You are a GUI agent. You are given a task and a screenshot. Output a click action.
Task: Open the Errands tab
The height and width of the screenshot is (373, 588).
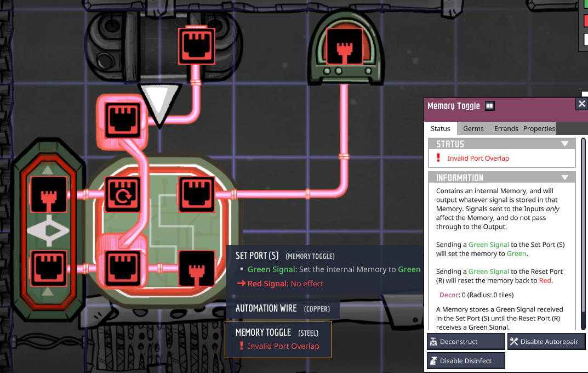tap(506, 128)
